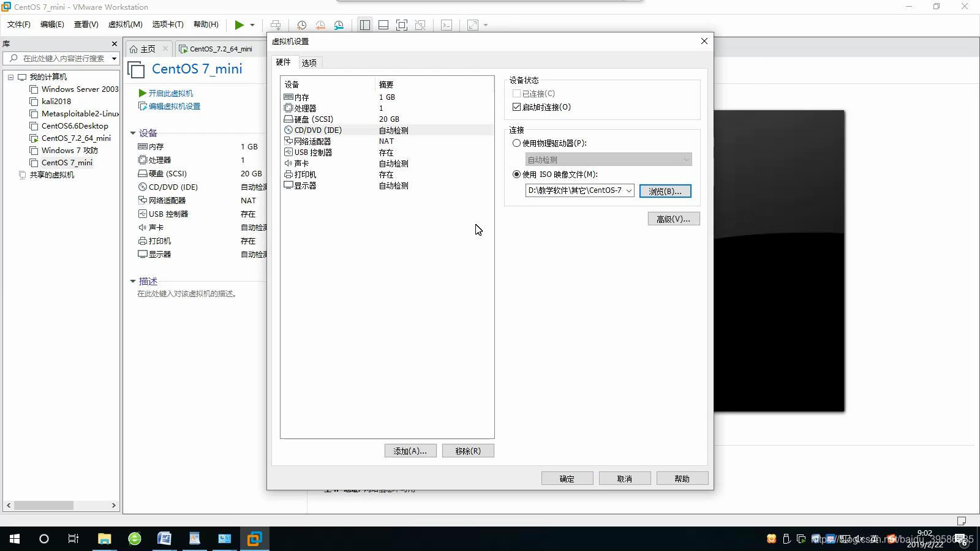
Task: Toggle the 已连接(C) checkbox
Action: (x=516, y=94)
